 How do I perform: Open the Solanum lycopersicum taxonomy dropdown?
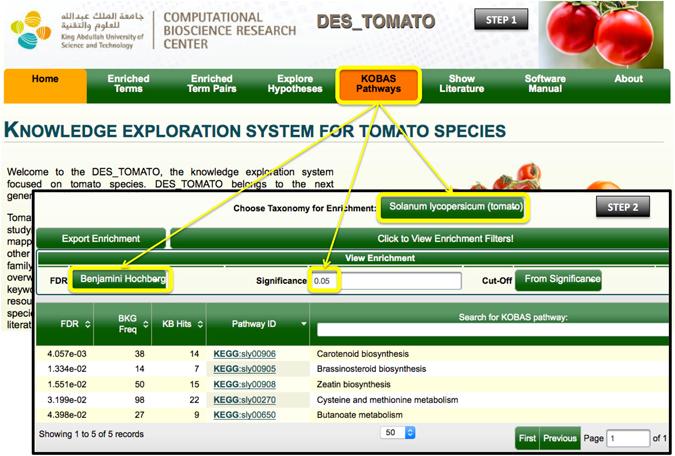(x=453, y=207)
